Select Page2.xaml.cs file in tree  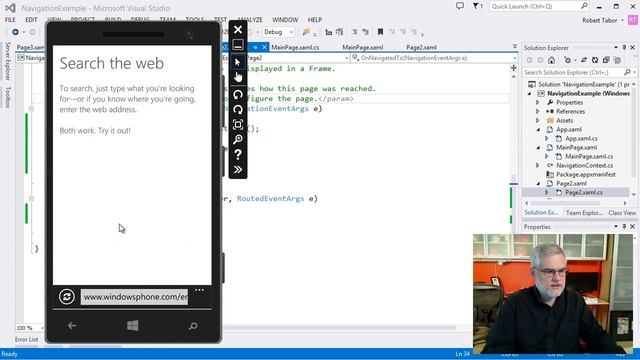(x=584, y=192)
